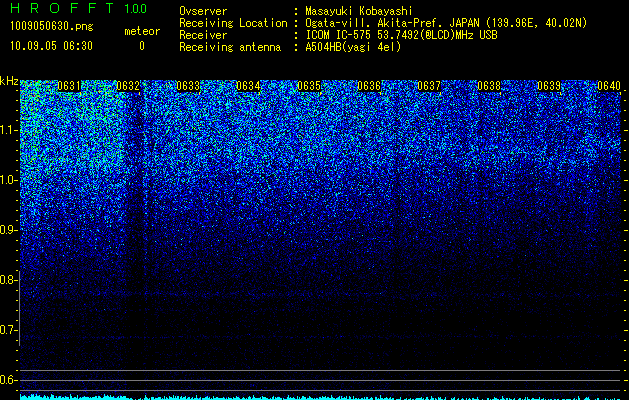The height and width of the screenshot is (400, 629).
Task: Click frequency axis label 0.7
Action: [8, 330]
